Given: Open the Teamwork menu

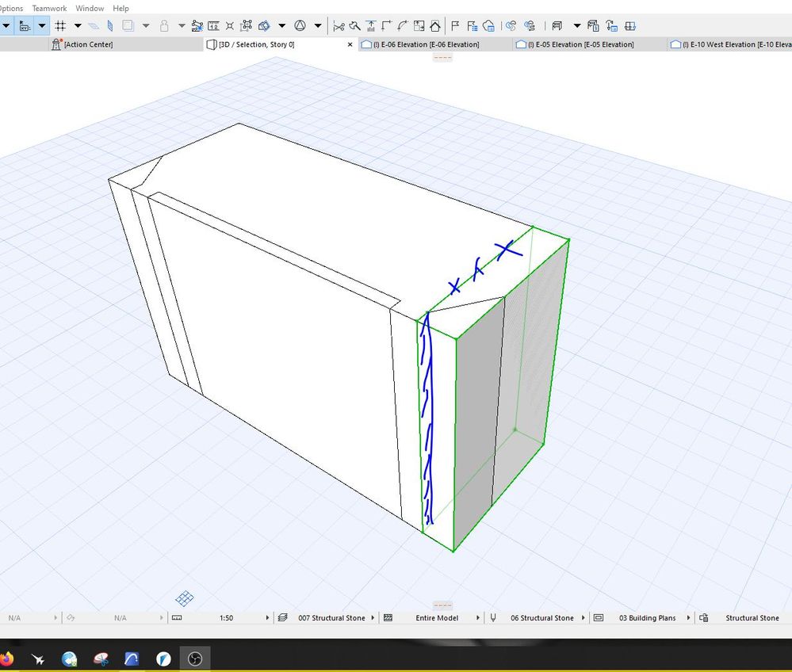Looking at the screenshot, I should [49, 8].
